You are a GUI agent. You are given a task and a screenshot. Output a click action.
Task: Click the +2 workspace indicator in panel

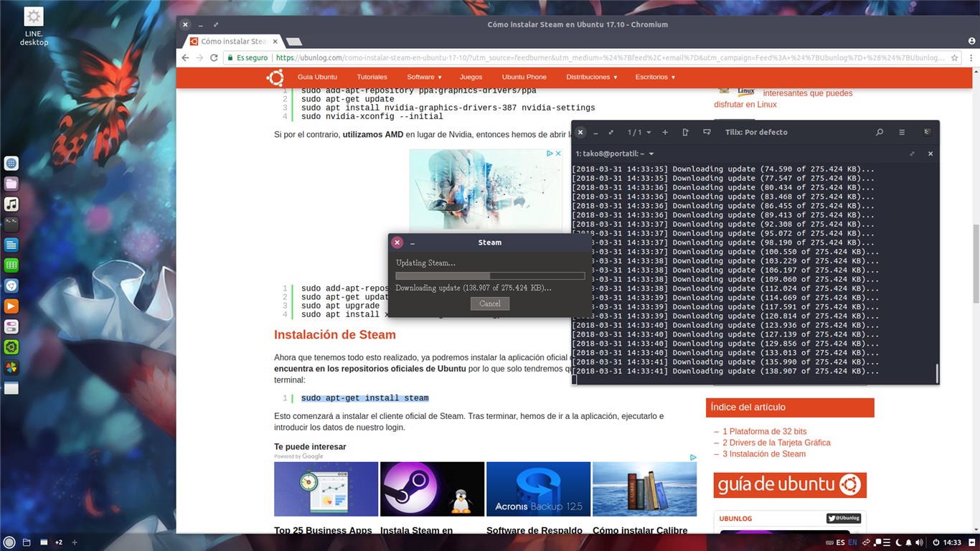click(x=59, y=542)
